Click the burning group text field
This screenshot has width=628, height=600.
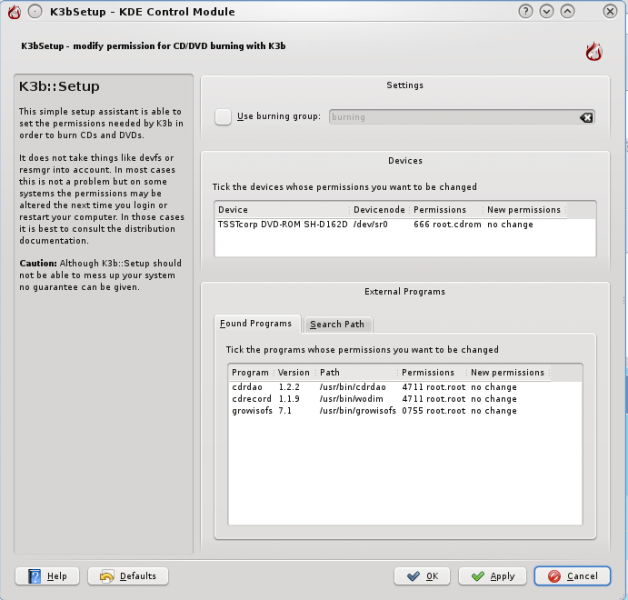(x=462, y=117)
